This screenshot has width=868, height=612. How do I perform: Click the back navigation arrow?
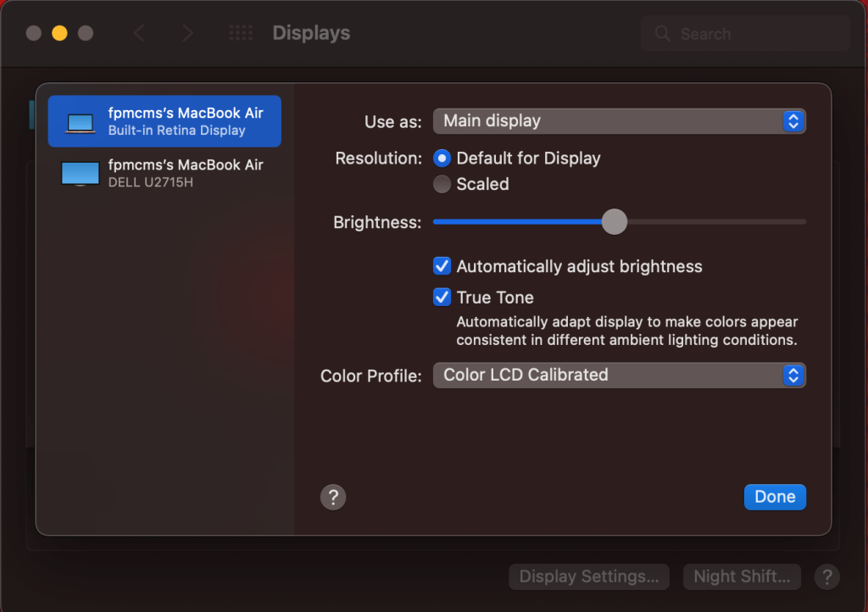click(140, 33)
